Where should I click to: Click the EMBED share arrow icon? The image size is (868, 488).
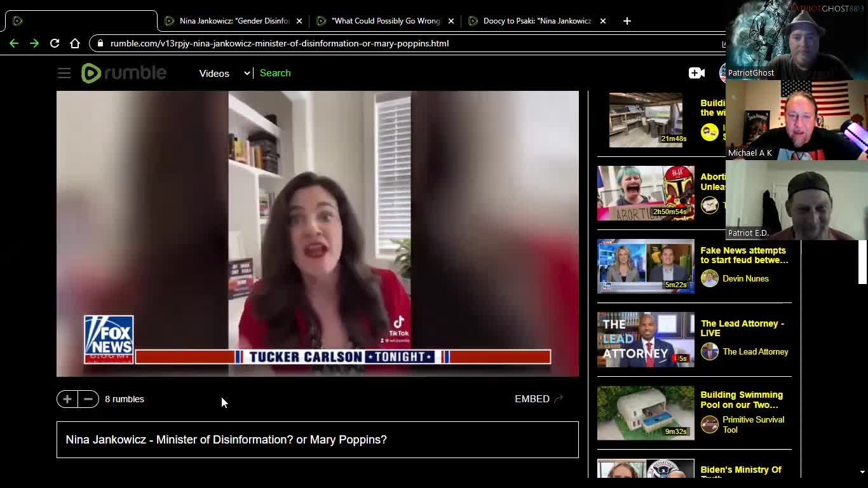559,399
